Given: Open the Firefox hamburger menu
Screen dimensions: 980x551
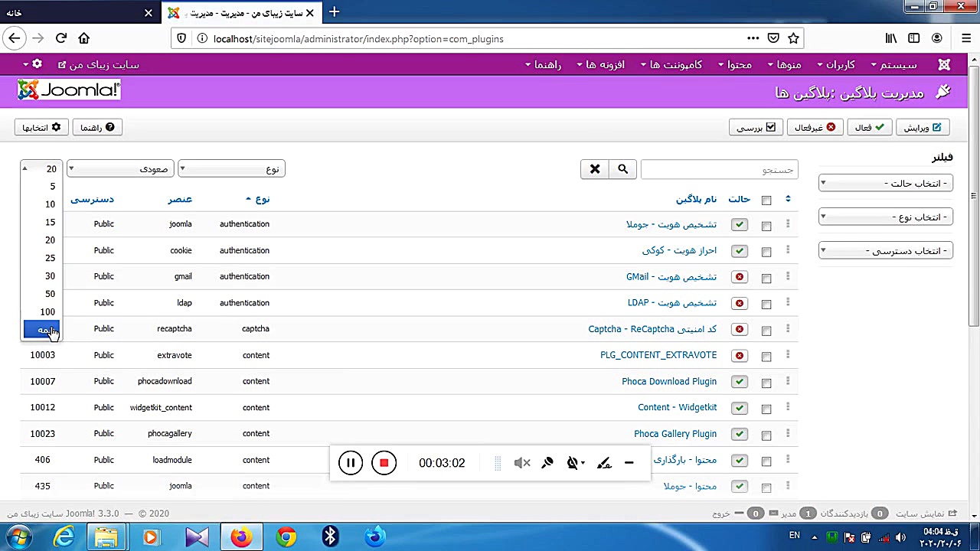Looking at the screenshot, I should (x=966, y=38).
